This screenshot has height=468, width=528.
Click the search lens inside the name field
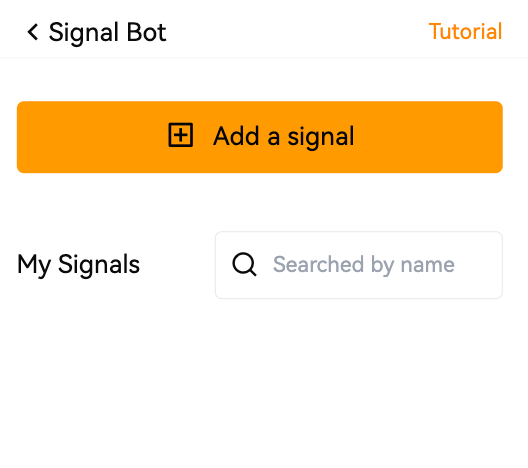[x=244, y=265]
